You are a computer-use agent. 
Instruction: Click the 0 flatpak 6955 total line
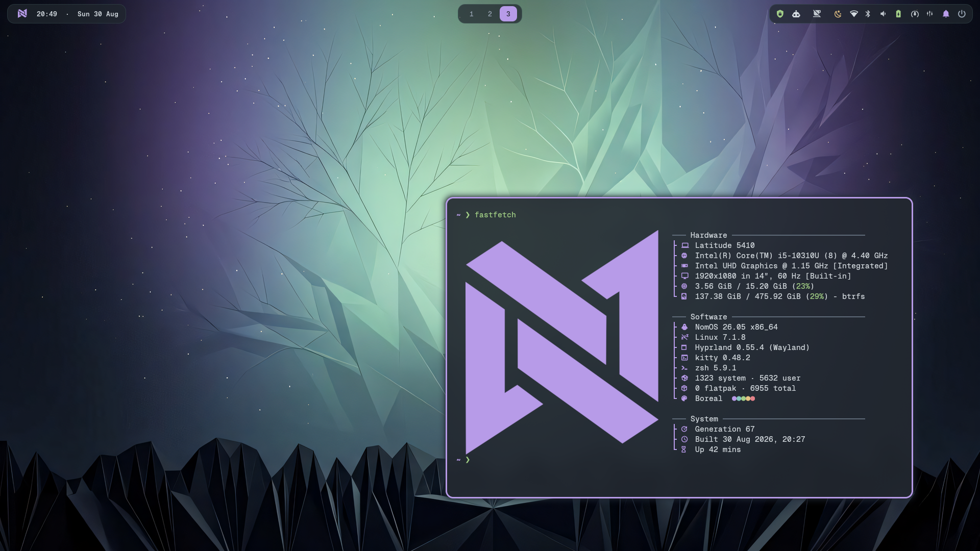click(745, 388)
